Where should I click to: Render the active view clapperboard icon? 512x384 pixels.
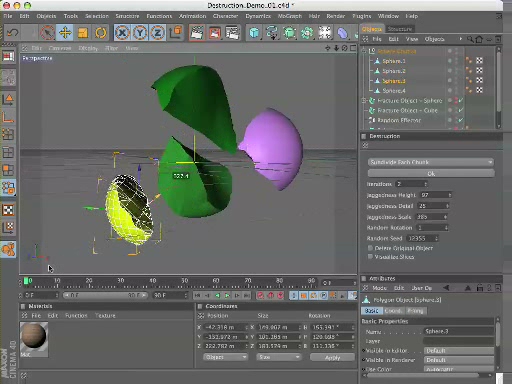tap(197, 33)
